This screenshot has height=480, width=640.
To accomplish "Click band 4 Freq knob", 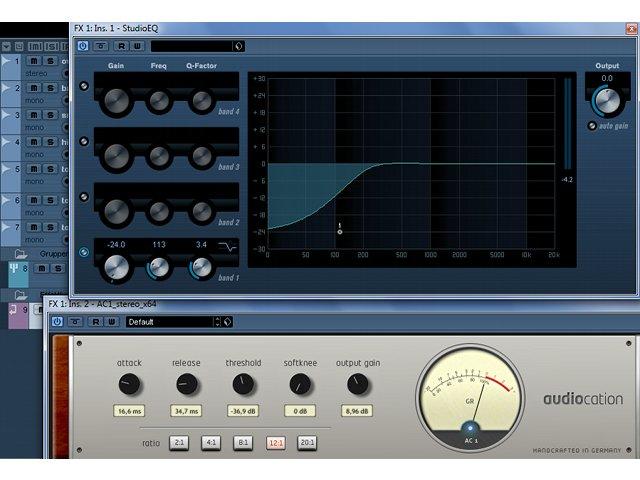I will (159, 101).
